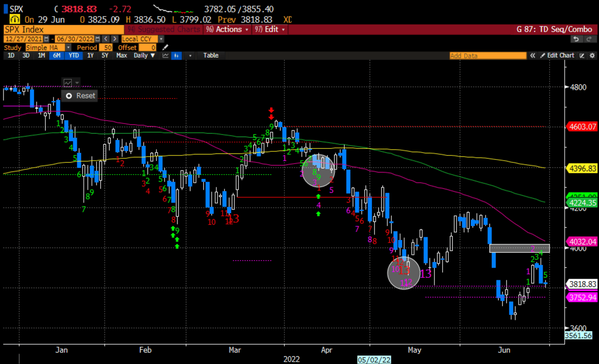The image size is (599, 364).
Task: Select the 1Y range
Action: click(90, 55)
